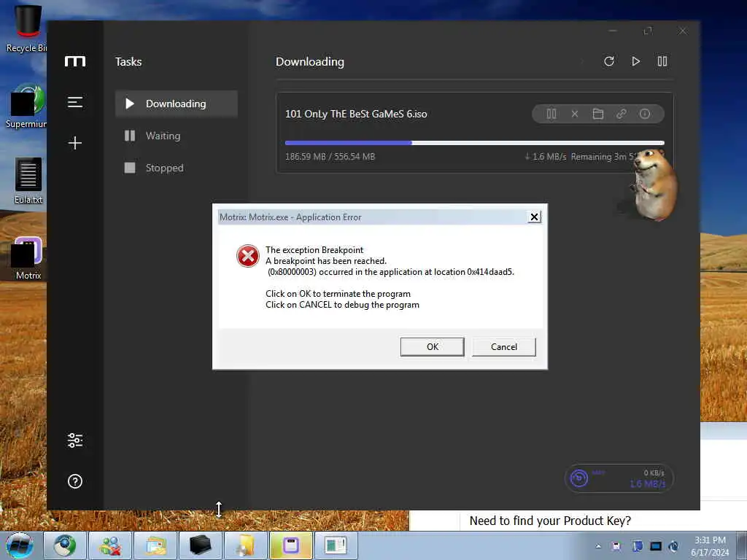Open the yellow folder taskbar button

(246, 545)
